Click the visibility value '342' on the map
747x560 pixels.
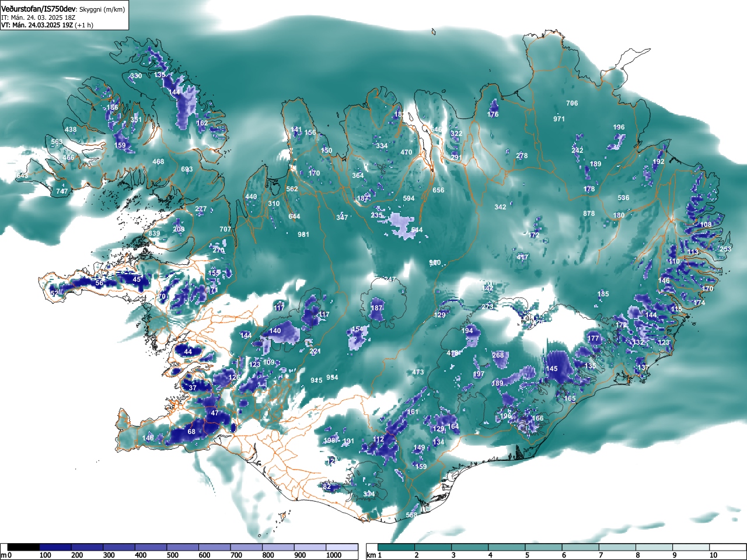coord(500,208)
